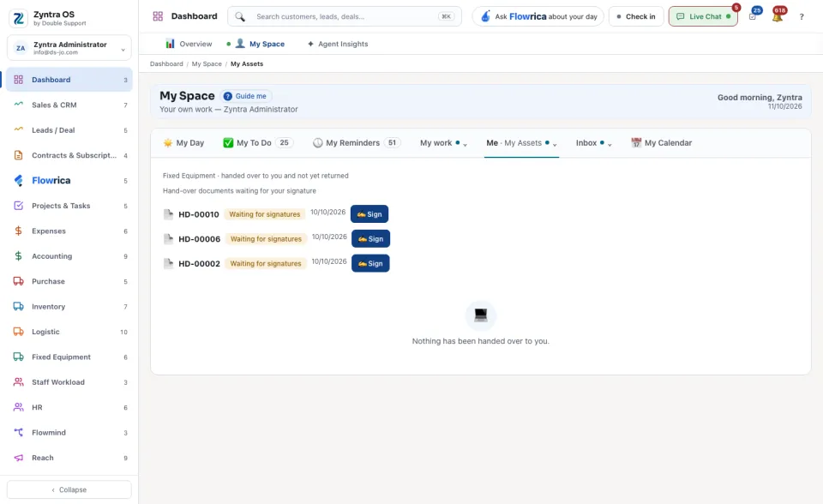The width and height of the screenshot is (823, 504).
Task: Open the Flowrica module in the sidebar
Action: [x=69, y=181]
